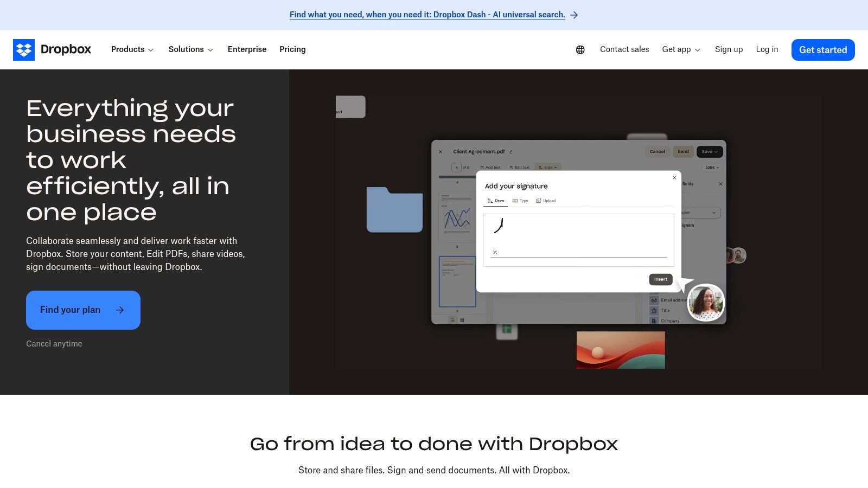Expand the Get app chevron

click(x=697, y=50)
